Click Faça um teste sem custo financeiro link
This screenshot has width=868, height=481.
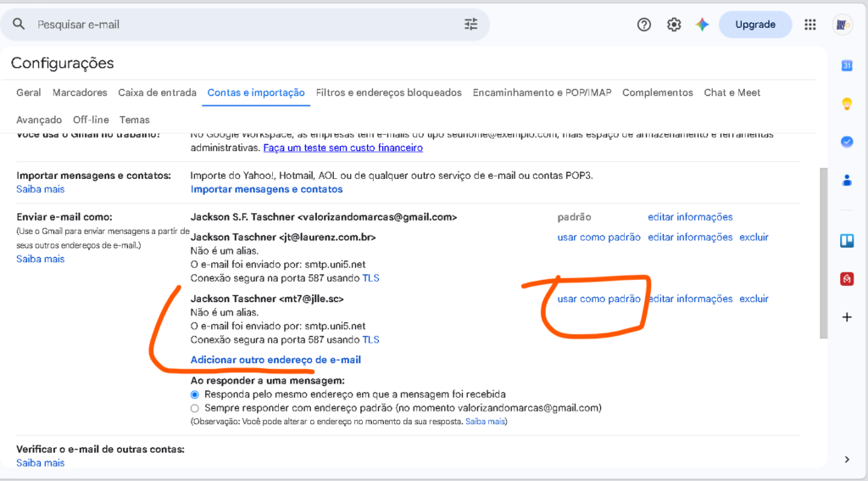342,148
